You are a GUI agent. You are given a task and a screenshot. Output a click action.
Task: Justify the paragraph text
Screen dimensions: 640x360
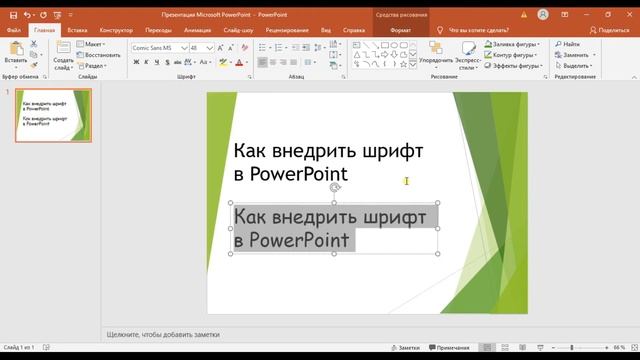[x=293, y=62]
